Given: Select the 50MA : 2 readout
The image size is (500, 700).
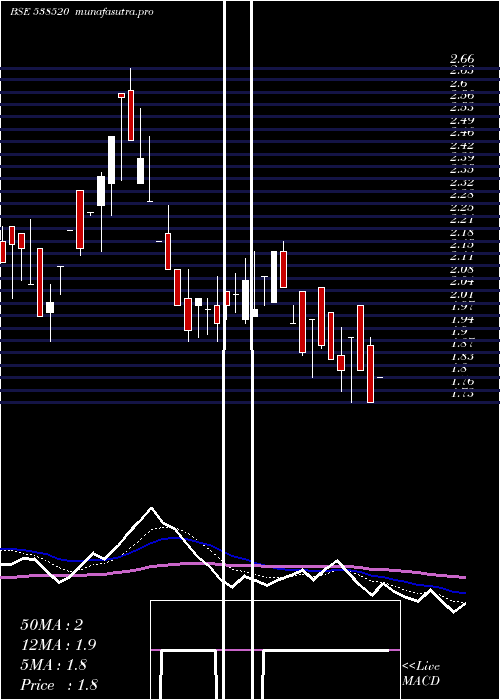Looking at the screenshot, I should (52, 625).
